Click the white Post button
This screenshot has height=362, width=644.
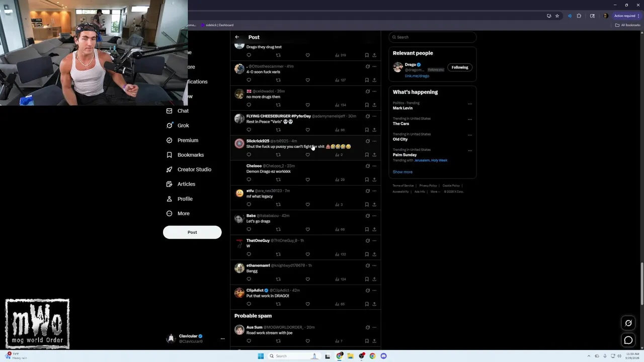coord(192,232)
